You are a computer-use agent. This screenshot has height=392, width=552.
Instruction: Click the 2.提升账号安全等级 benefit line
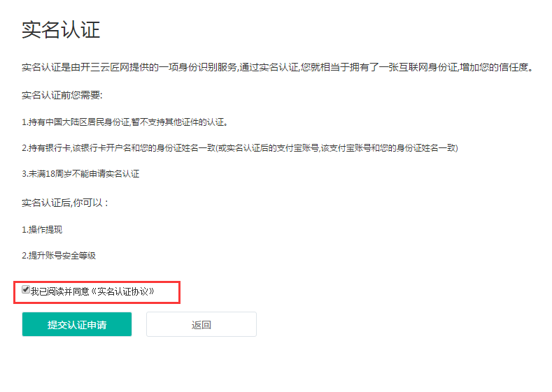(59, 256)
